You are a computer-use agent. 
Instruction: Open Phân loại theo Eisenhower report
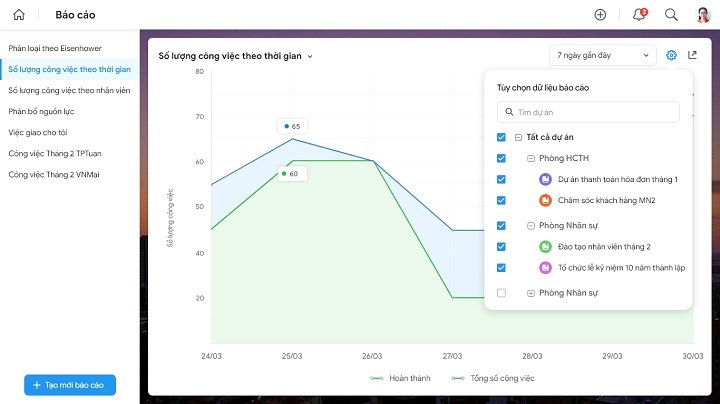coord(55,48)
